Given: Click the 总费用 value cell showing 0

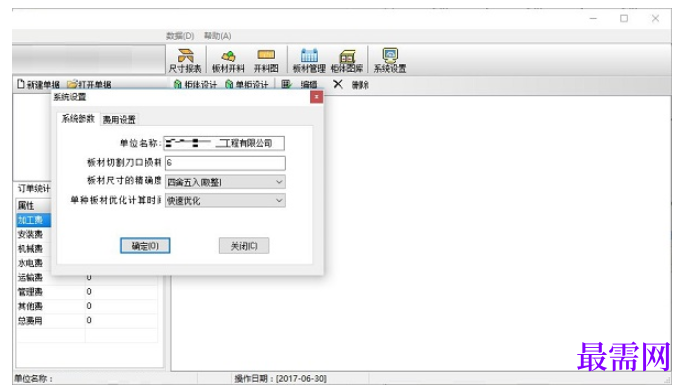Looking at the screenshot, I should click(121, 320).
